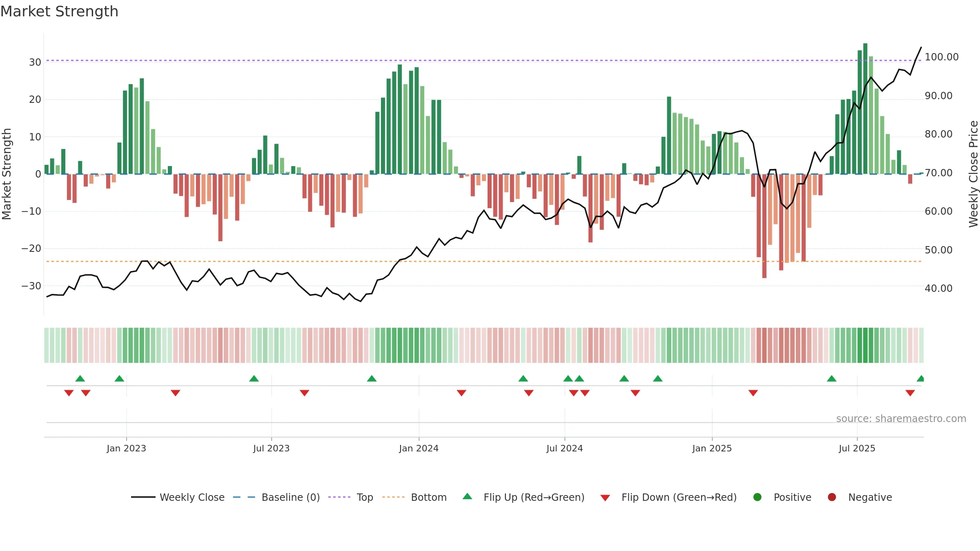Toggle Flip Up (Red→Green) legend entry
Screen dimensions: 980x551
[x=523, y=497]
